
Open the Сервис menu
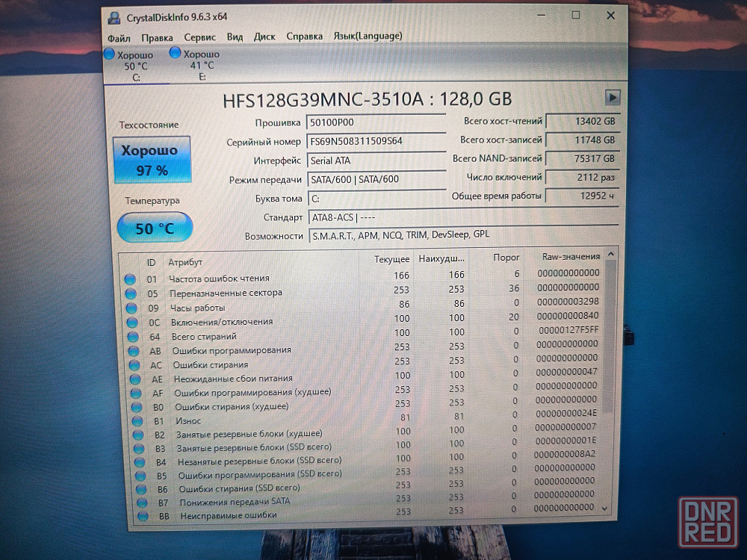tap(199, 37)
